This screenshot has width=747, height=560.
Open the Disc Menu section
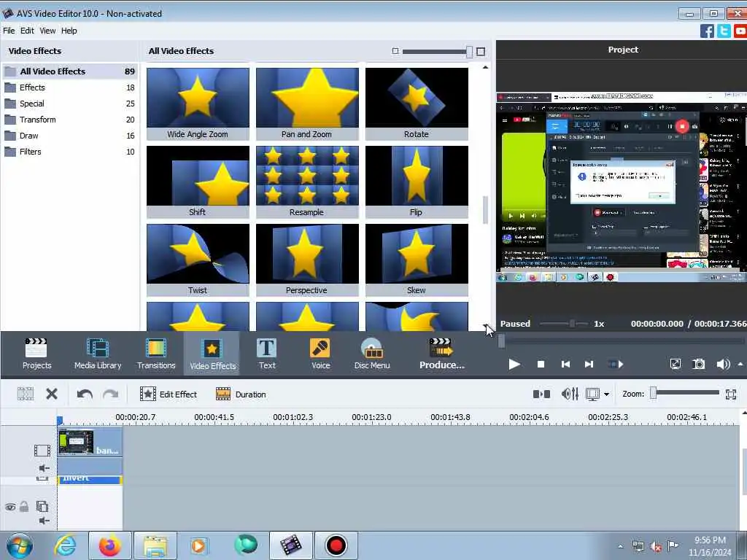pyautogui.click(x=372, y=354)
